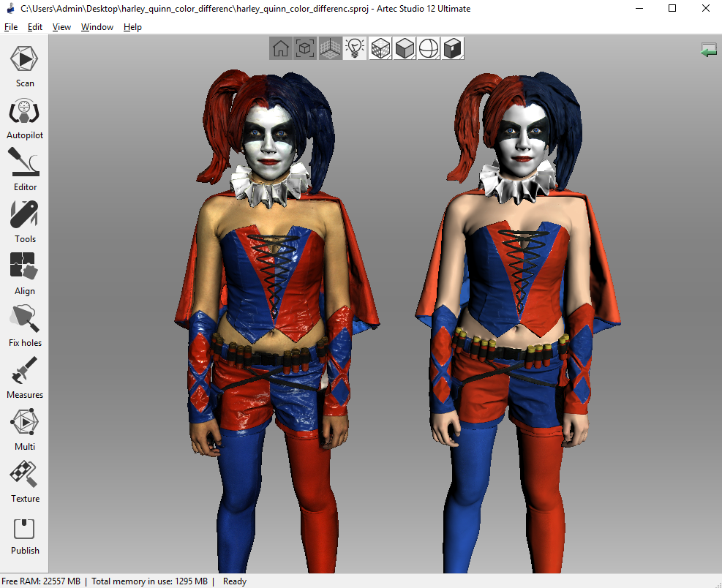Click the green arrow panel icon
Image resolution: width=722 pixels, height=588 pixels.
pos(709,50)
